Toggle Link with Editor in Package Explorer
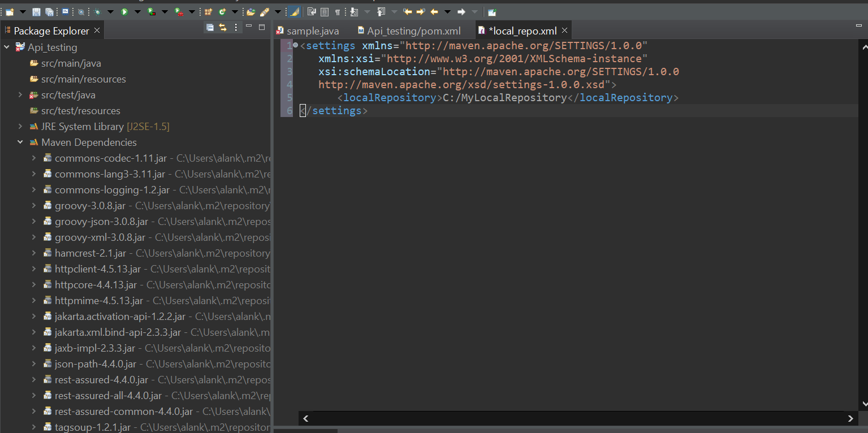 point(223,28)
